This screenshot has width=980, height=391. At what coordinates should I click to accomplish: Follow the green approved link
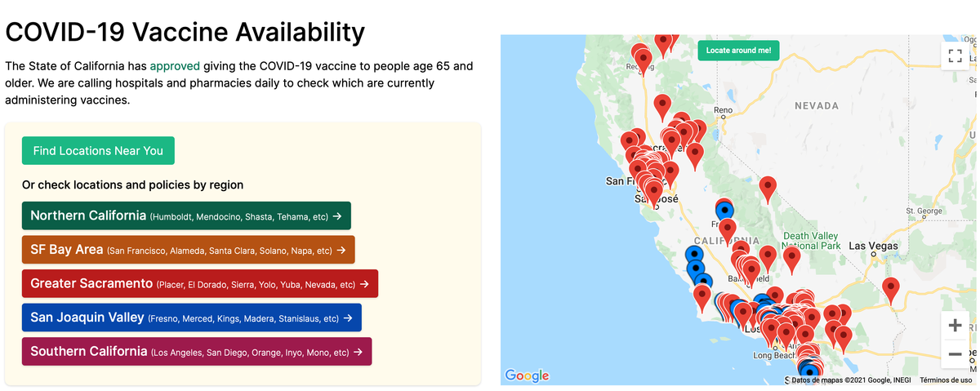tap(175, 65)
